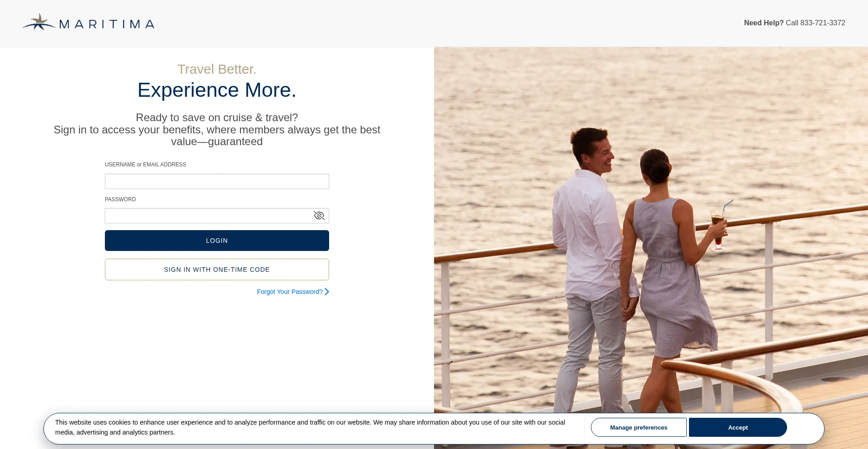
Task: Click the Ready to save on cruise text
Action: coord(217,118)
